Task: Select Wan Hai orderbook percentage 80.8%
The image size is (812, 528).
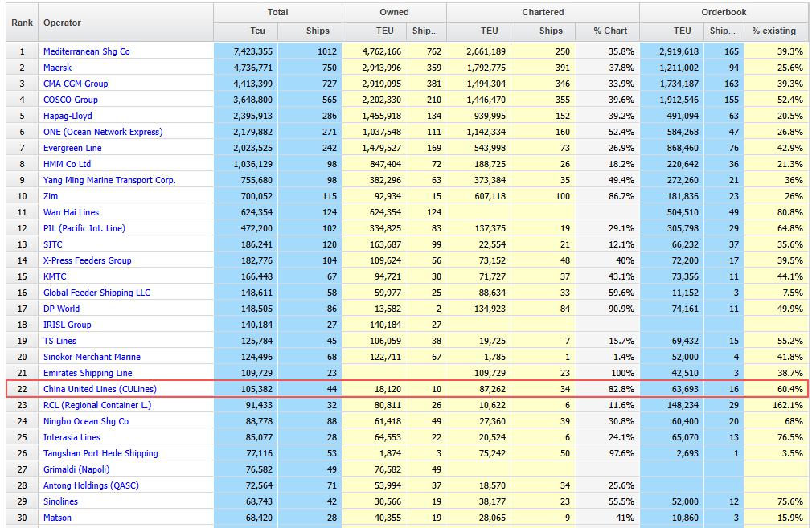Action: (790, 211)
